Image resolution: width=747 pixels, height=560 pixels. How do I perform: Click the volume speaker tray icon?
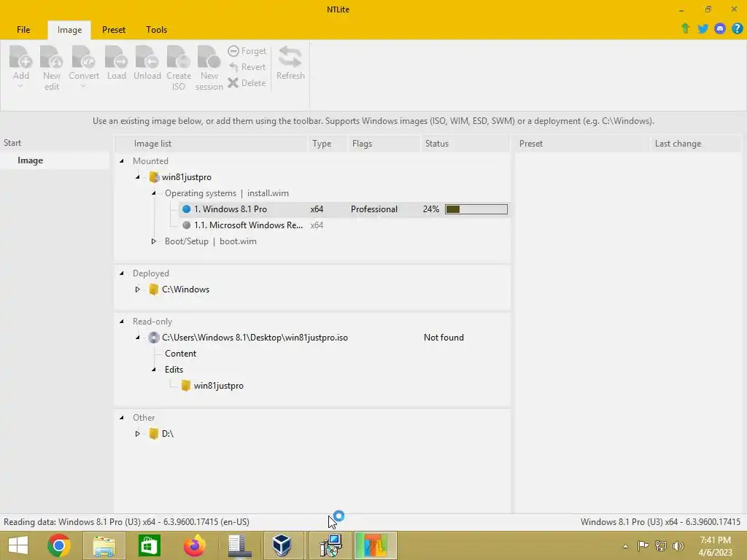tap(678, 545)
